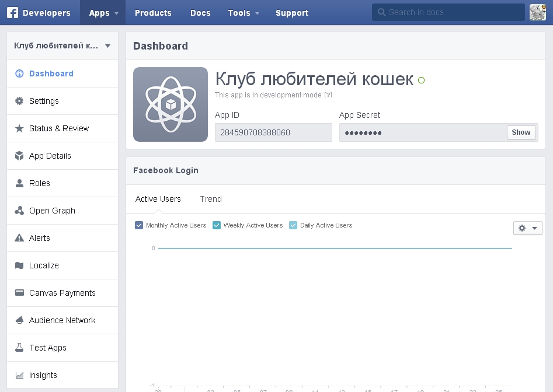553x392 pixels.
Task: Click the app title Клуб любителей кошек
Action: click(x=314, y=79)
